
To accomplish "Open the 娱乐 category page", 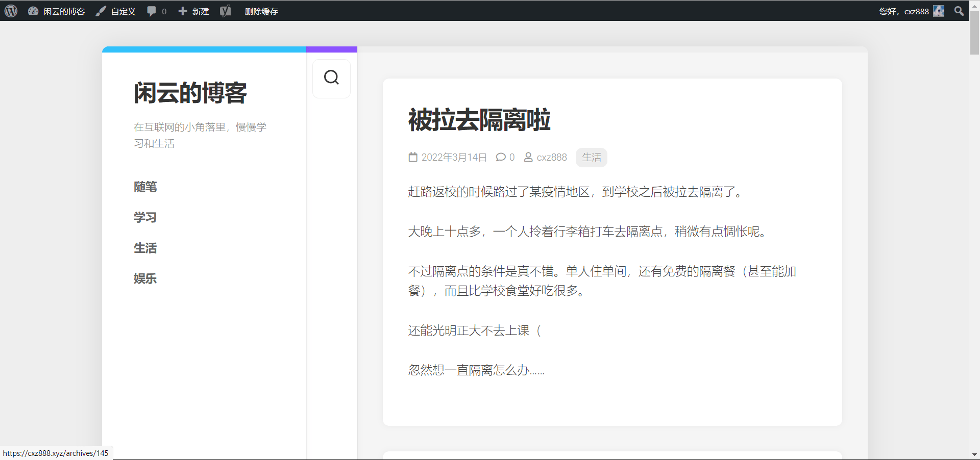I will [145, 278].
